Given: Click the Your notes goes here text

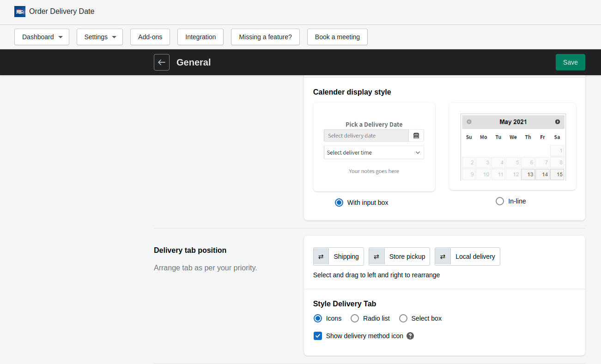Looking at the screenshot, I should (374, 171).
